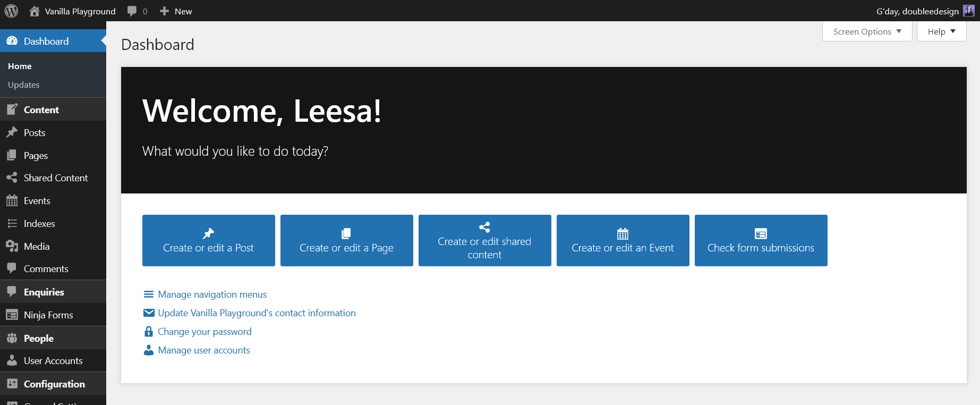The image size is (980, 405).
Task: Open the user avatar in top bar
Action: coord(969,11)
